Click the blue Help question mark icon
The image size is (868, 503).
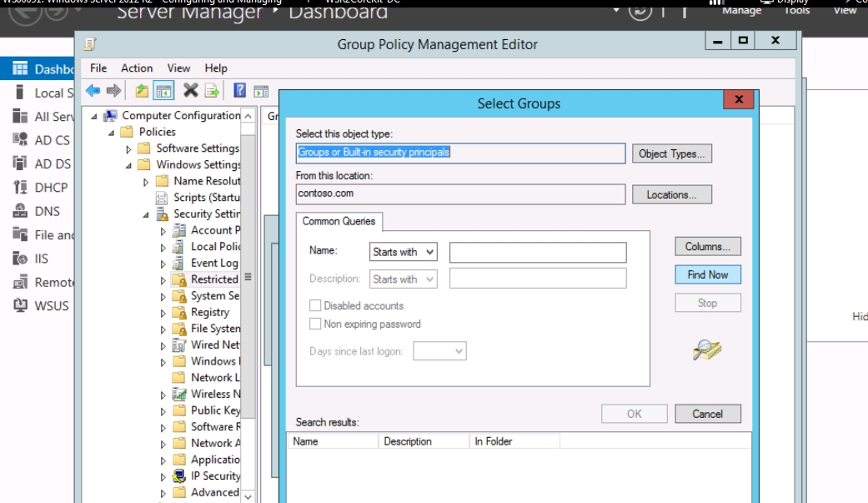pyautogui.click(x=239, y=91)
